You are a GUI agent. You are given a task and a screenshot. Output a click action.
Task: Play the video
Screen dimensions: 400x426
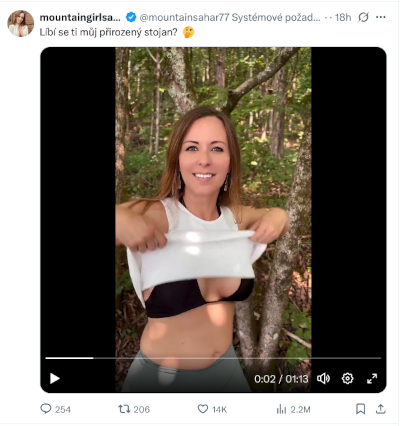click(x=55, y=378)
